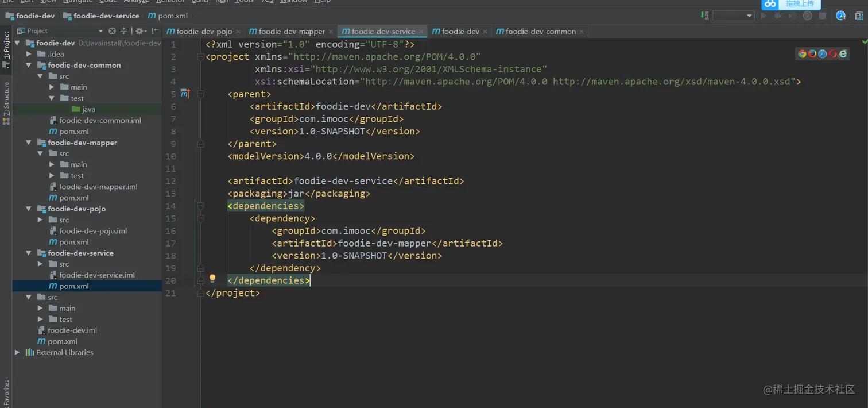The width and height of the screenshot is (868, 408).
Task: Collapse the foodie-dev-common module node
Action: tap(29, 65)
